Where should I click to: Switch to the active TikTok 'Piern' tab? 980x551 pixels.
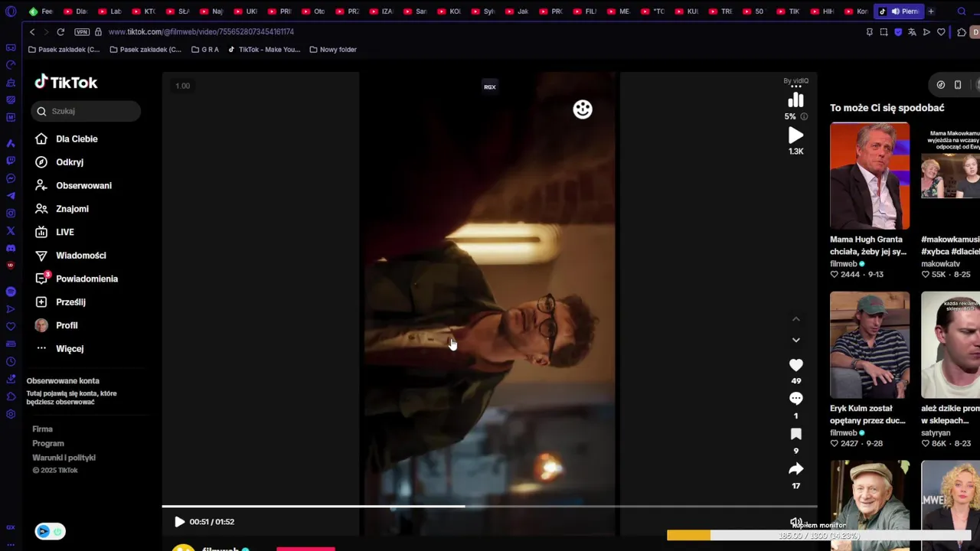899,11
